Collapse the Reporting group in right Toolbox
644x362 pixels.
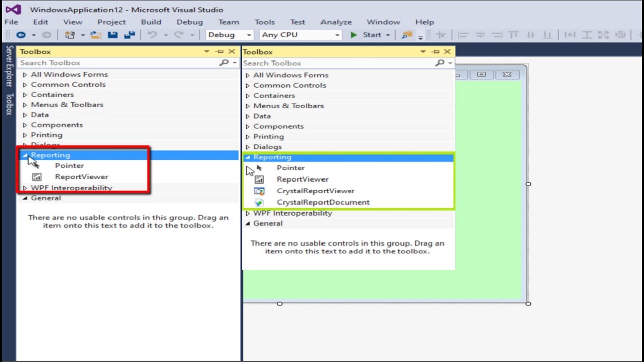(248, 157)
